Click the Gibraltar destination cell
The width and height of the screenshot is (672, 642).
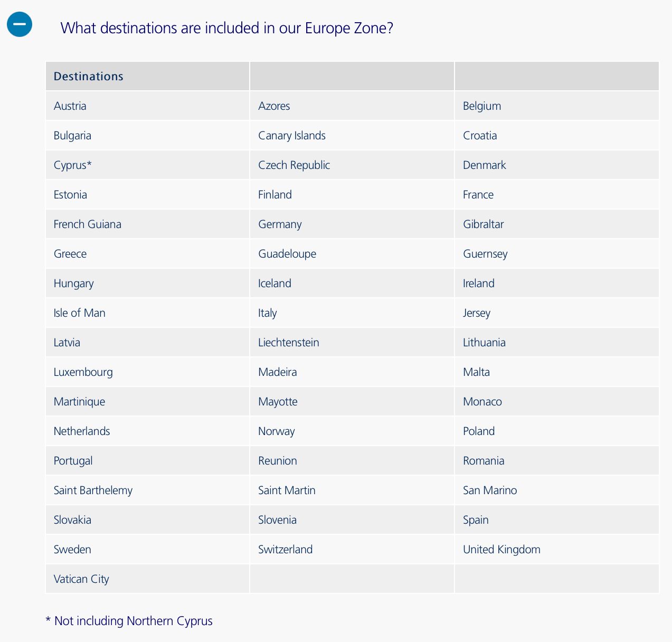point(483,224)
